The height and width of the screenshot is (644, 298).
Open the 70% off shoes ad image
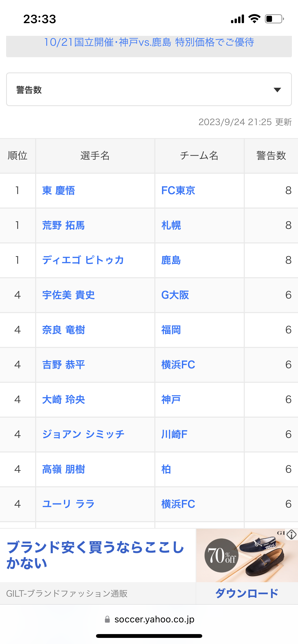[247, 555]
